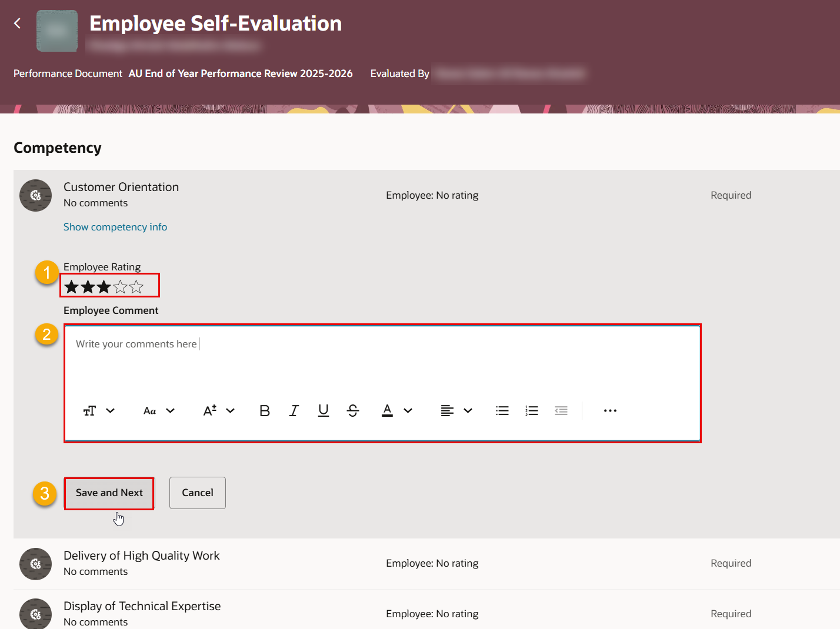The height and width of the screenshot is (629, 840).
Task: Click the Cancel button
Action: [x=198, y=493]
